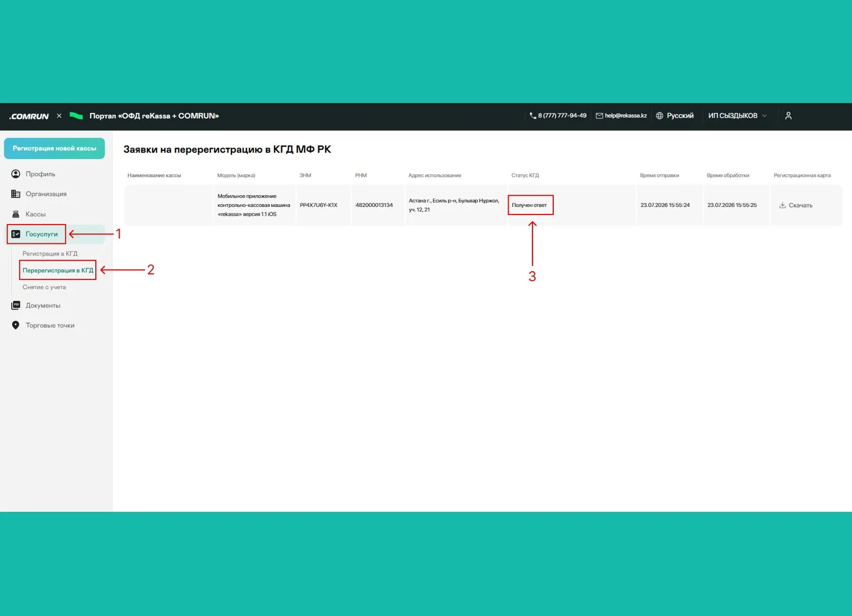The width and height of the screenshot is (852, 616).
Task: Click the Время отправки column header
Action: point(659,175)
